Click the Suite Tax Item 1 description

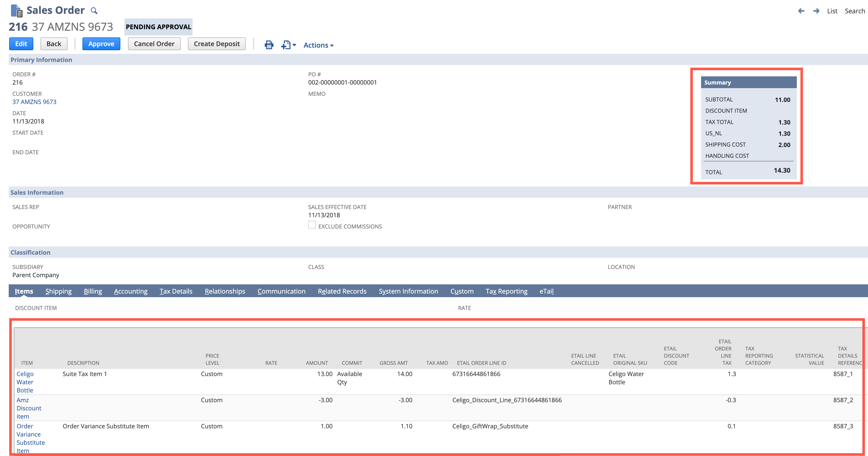pos(84,374)
